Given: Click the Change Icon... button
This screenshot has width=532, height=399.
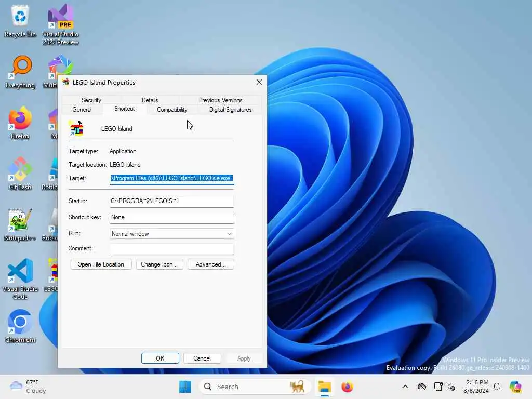Looking at the screenshot, I should 159,264.
